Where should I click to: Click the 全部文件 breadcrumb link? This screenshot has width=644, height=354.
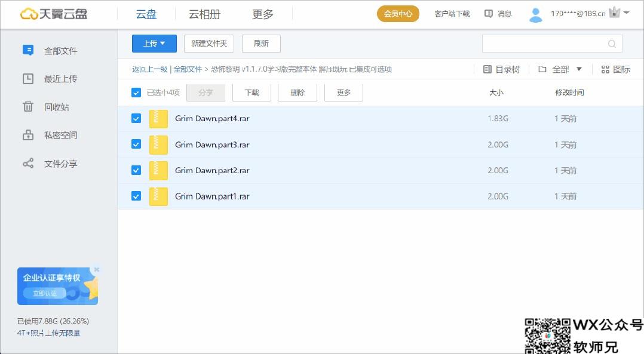point(188,69)
